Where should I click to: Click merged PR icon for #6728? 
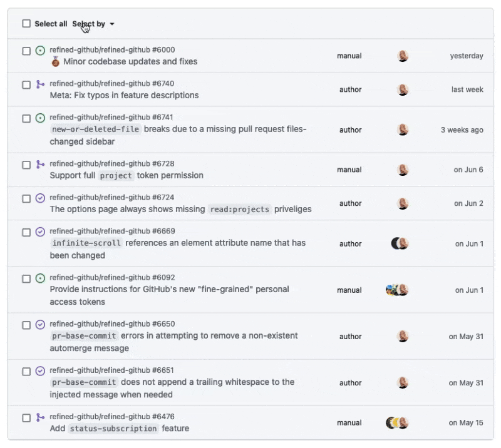40,165
